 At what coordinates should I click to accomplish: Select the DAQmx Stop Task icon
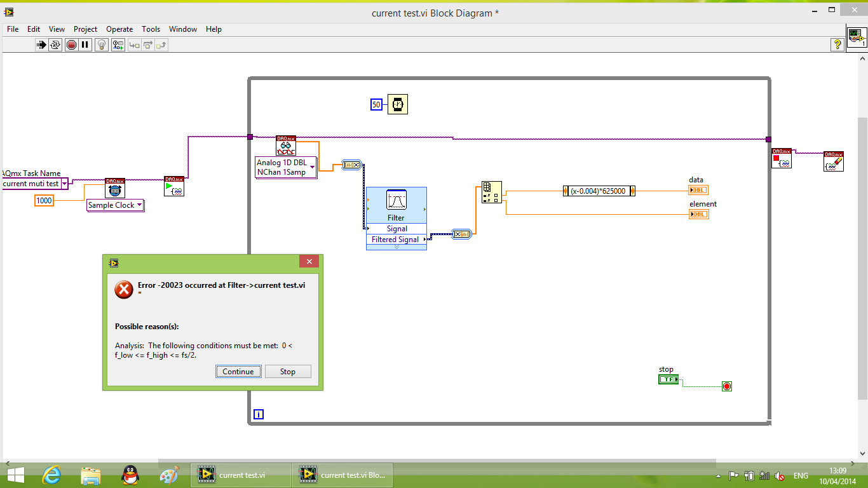782,159
